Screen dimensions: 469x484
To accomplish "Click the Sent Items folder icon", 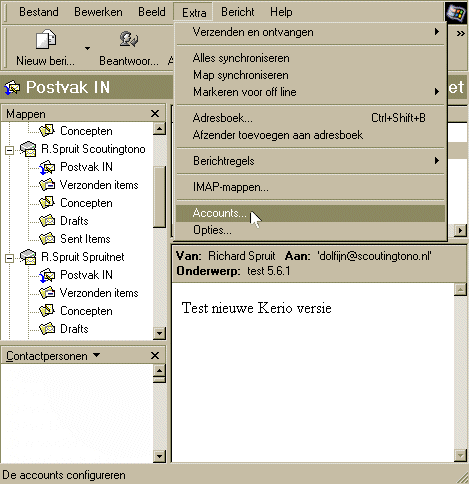I will [x=47, y=239].
